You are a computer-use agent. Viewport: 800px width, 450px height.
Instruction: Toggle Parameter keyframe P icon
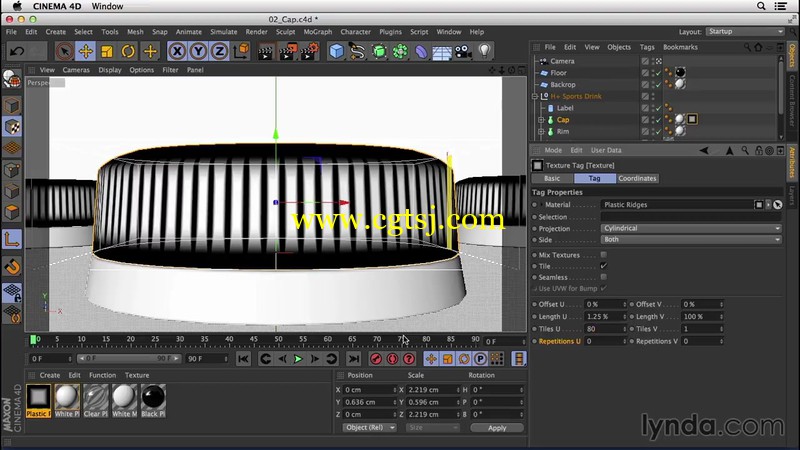click(480, 359)
